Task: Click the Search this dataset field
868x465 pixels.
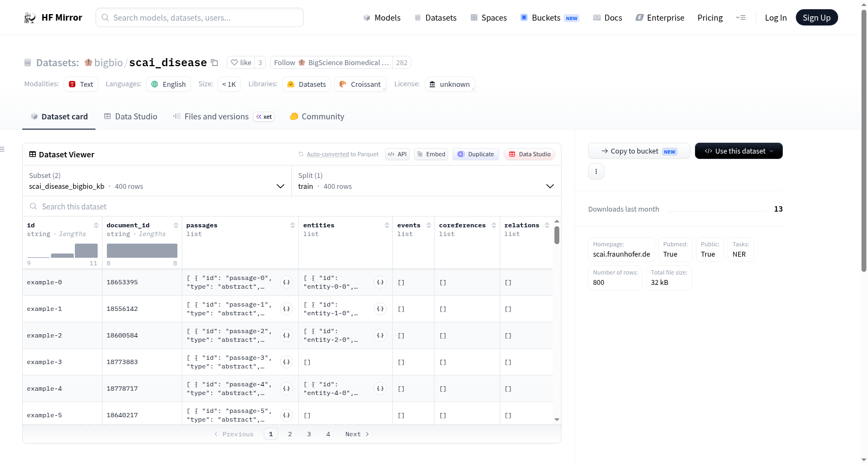Action: pos(292,206)
